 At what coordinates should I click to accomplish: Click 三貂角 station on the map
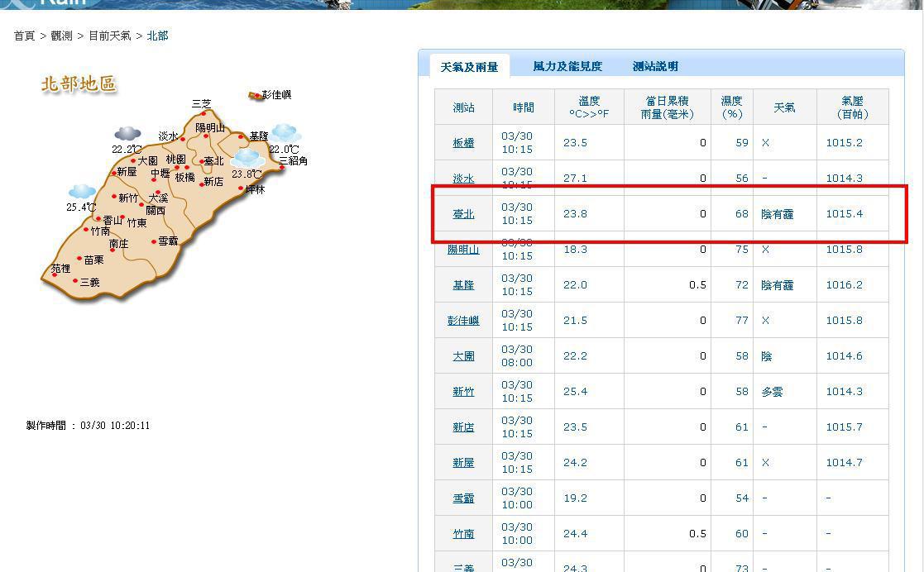(x=293, y=160)
